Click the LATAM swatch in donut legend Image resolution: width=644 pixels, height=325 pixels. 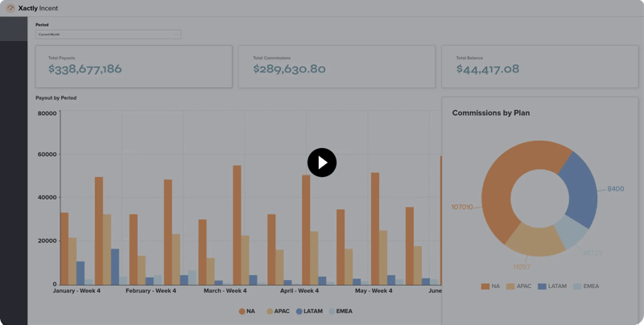click(x=543, y=286)
